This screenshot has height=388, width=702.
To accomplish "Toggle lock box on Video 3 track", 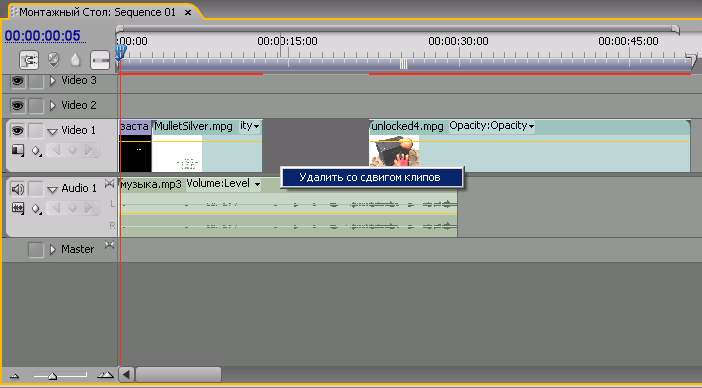I will 36,81.
